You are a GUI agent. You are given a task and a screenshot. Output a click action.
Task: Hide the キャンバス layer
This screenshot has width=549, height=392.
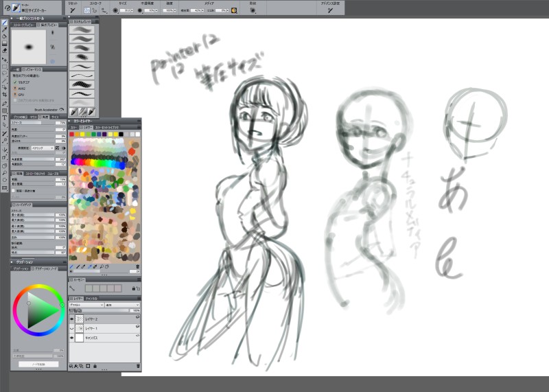[x=72, y=338]
